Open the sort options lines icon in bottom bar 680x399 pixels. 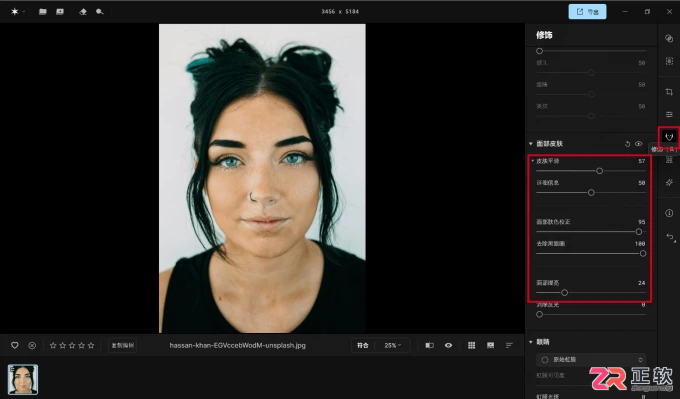tap(509, 345)
